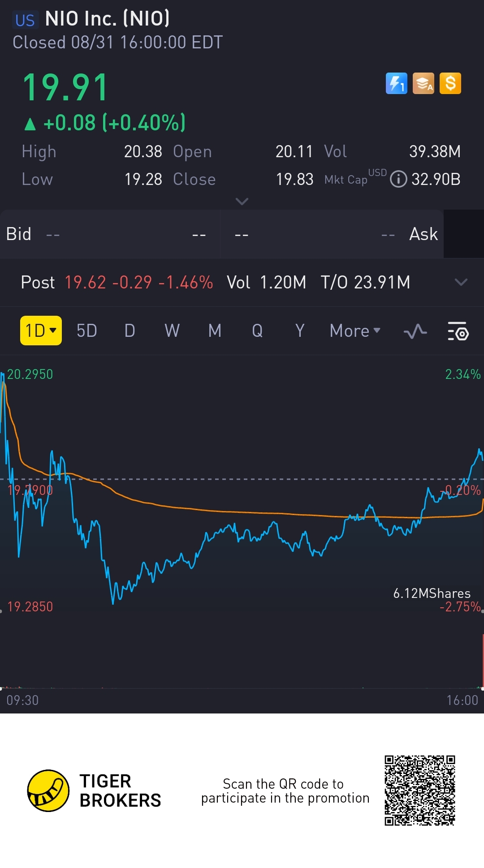The width and height of the screenshot is (484, 868).
Task: Switch to the W weekly tab
Action: pyautogui.click(x=172, y=331)
